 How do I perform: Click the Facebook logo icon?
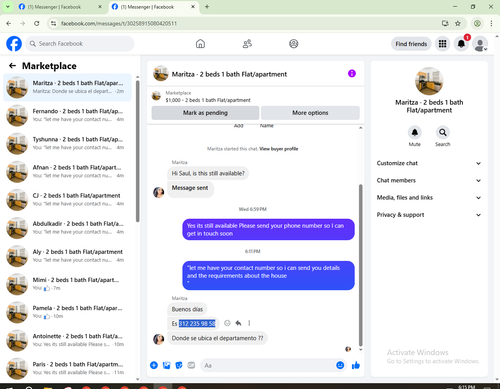(14, 44)
